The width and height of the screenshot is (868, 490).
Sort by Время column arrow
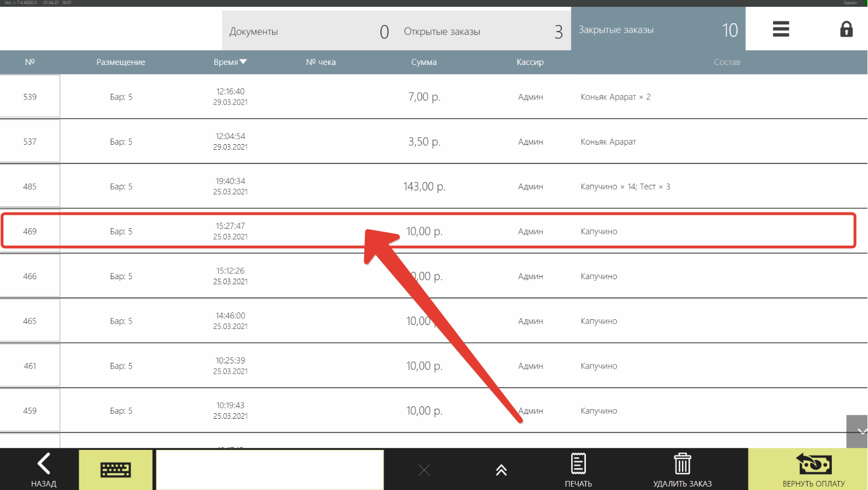tap(243, 62)
